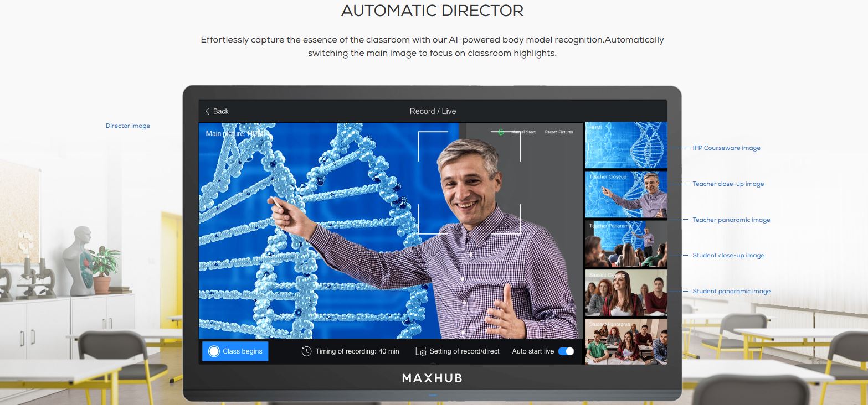
Task: Open Setting of record/direct
Action: click(464, 351)
